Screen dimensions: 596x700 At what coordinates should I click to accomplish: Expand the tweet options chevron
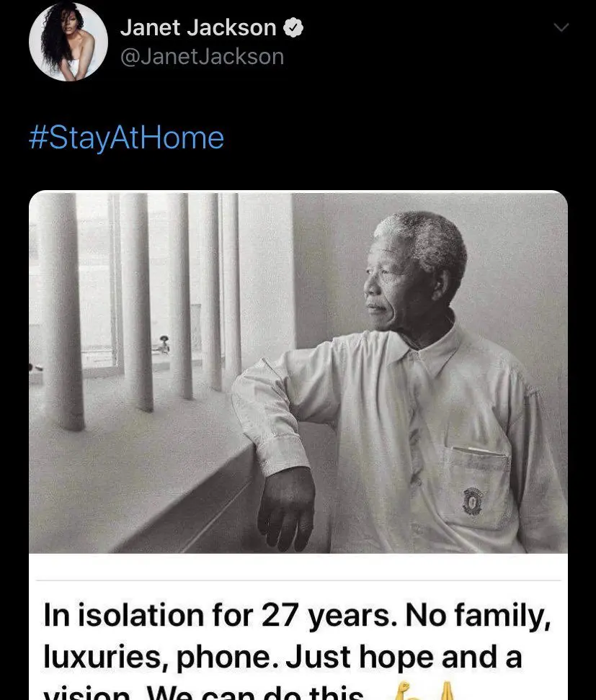[560, 28]
